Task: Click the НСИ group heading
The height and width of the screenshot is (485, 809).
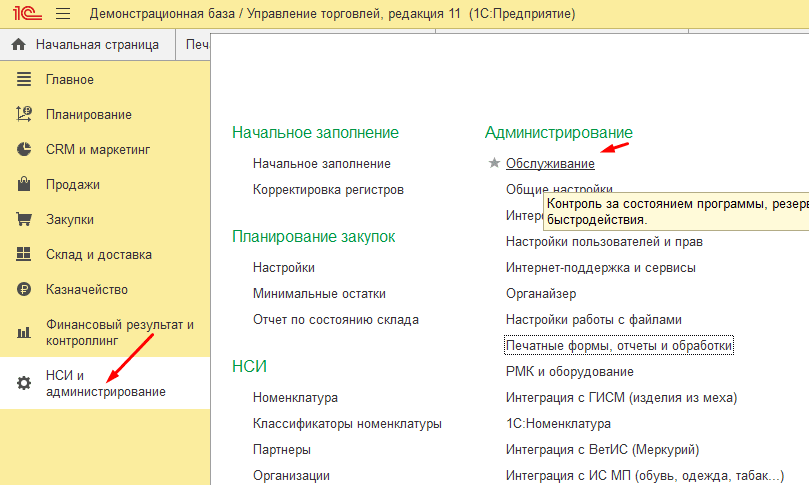Action: [249, 366]
